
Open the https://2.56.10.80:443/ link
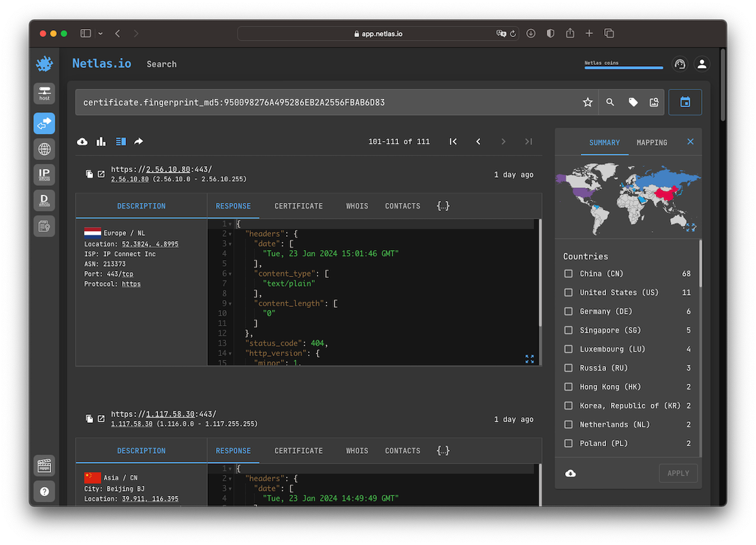pyautogui.click(x=162, y=169)
